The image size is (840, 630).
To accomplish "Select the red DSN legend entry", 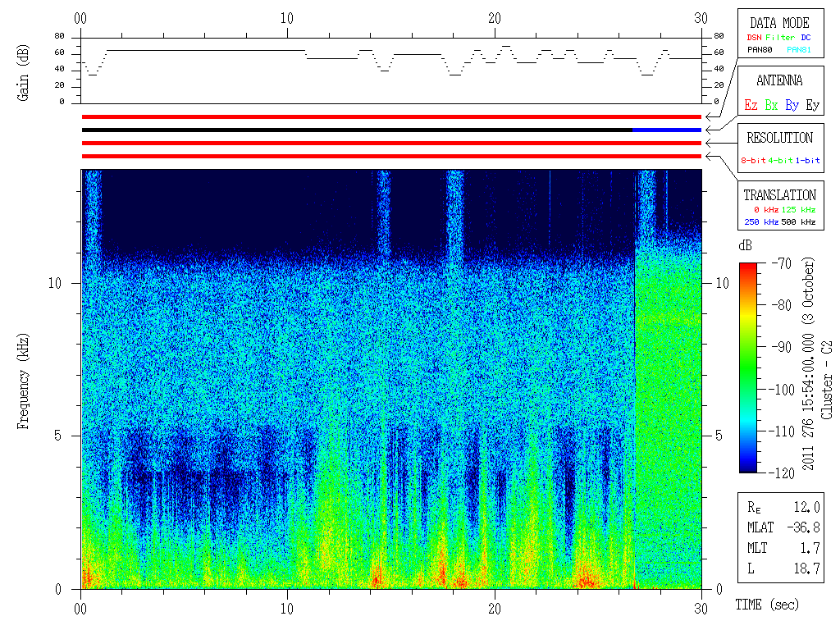I will 754,38.
